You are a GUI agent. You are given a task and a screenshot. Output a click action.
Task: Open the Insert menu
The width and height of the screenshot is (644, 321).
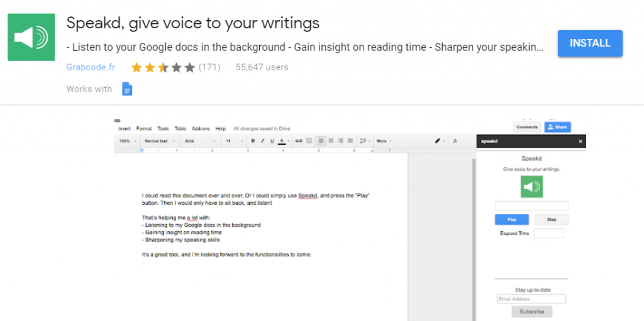tap(125, 129)
